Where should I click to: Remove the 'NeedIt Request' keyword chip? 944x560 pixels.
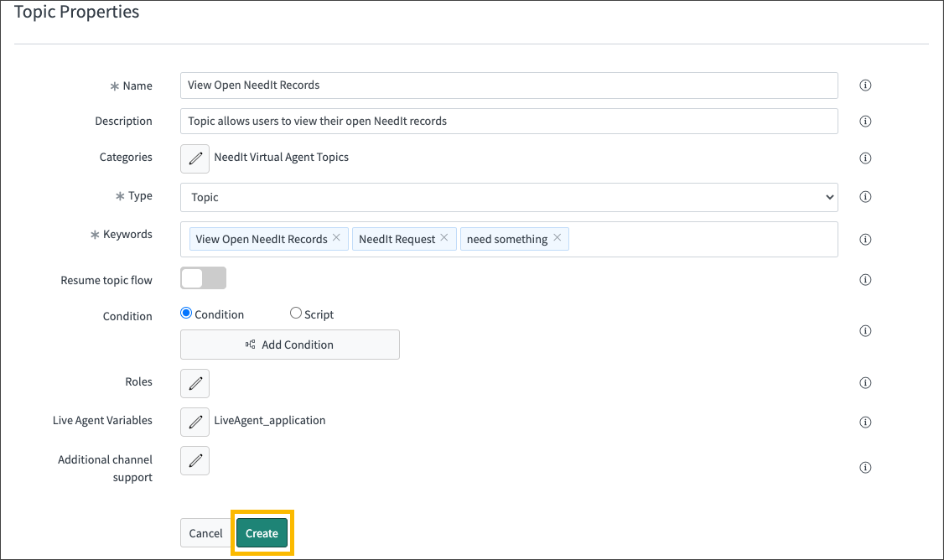(x=444, y=238)
